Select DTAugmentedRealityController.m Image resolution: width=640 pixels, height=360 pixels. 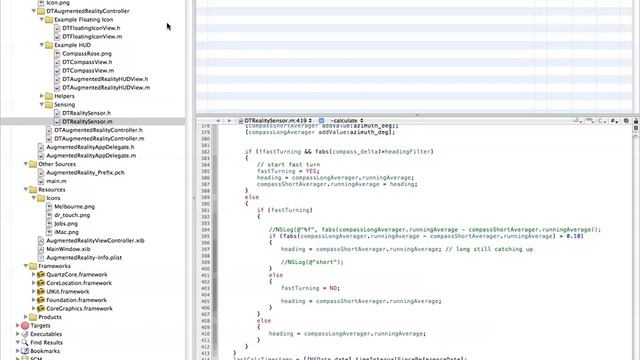99,139
